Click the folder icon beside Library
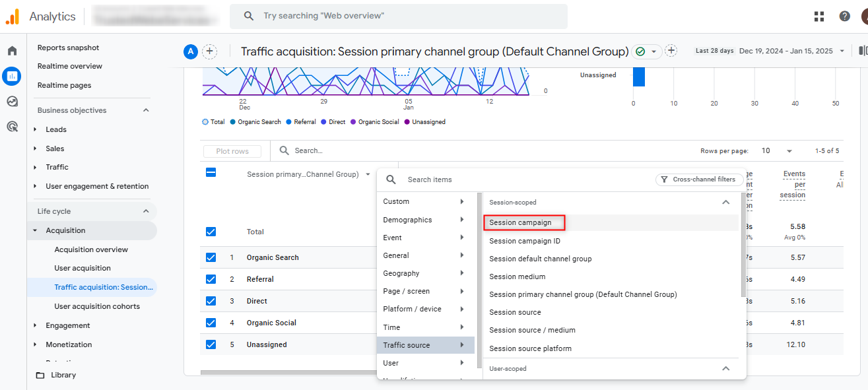This screenshot has width=868, height=390. [x=40, y=375]
